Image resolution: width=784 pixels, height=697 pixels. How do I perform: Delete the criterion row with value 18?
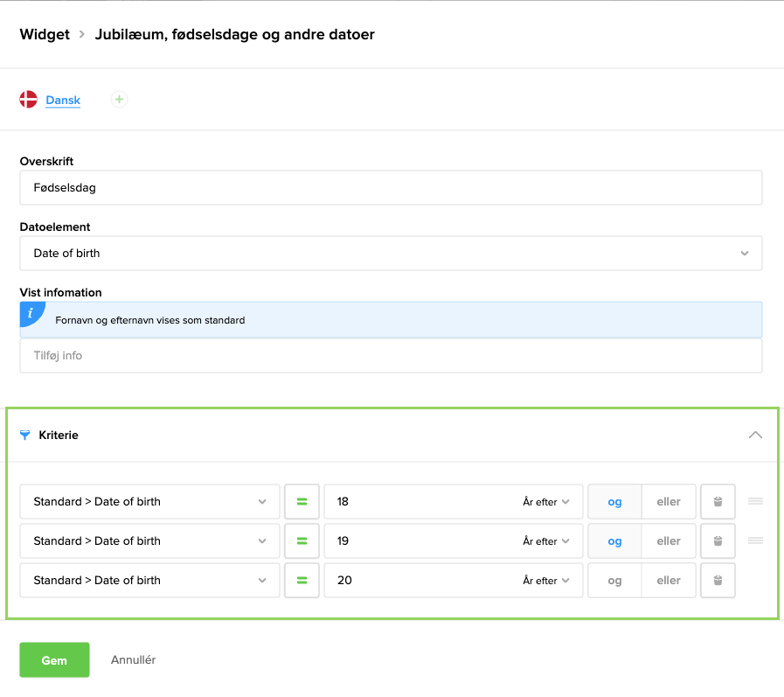718,502
